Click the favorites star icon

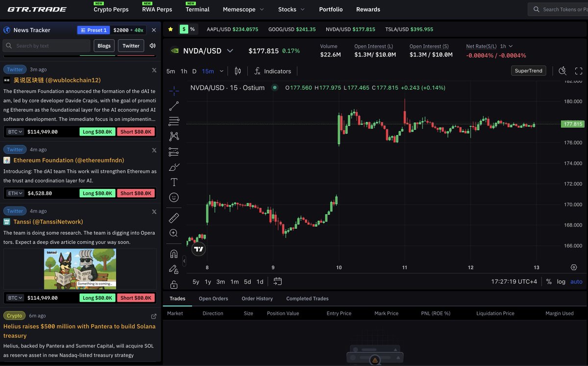click(171, 29)
